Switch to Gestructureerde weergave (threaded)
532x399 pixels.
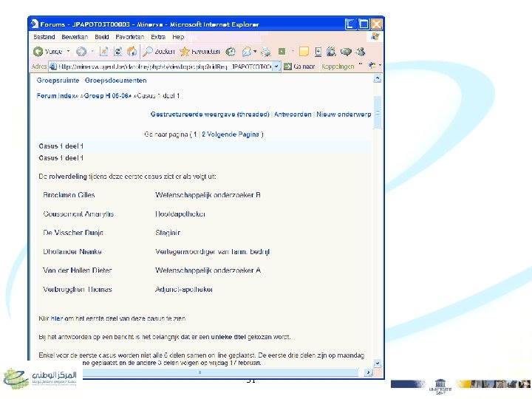210,115
